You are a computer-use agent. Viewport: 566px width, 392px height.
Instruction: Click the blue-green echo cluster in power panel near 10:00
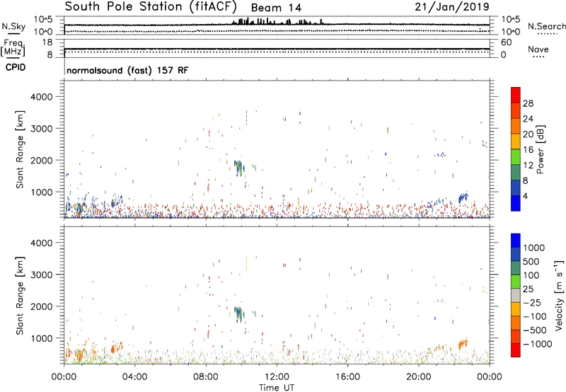[239, 168]
